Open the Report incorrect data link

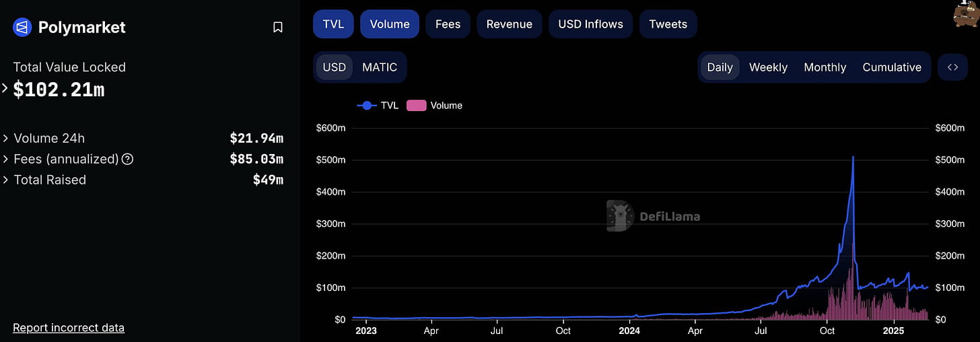click(x=69, y=328)
